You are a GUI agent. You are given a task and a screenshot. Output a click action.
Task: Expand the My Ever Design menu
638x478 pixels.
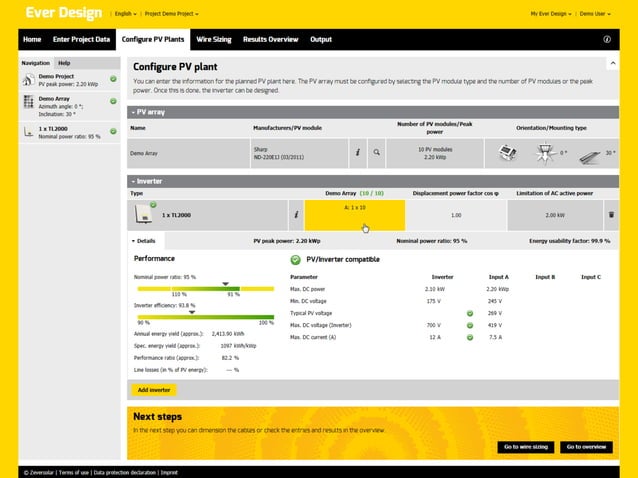[x=552, y=14]
